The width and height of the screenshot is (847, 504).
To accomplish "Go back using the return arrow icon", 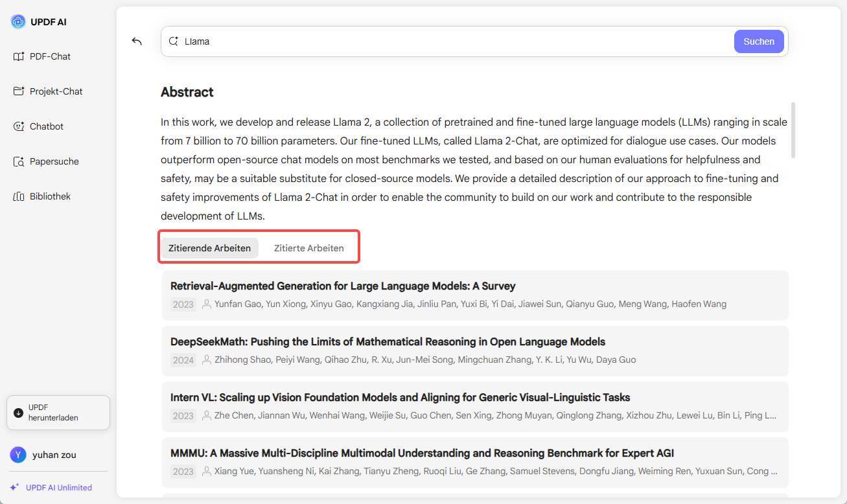I will [x=137, y=41].
